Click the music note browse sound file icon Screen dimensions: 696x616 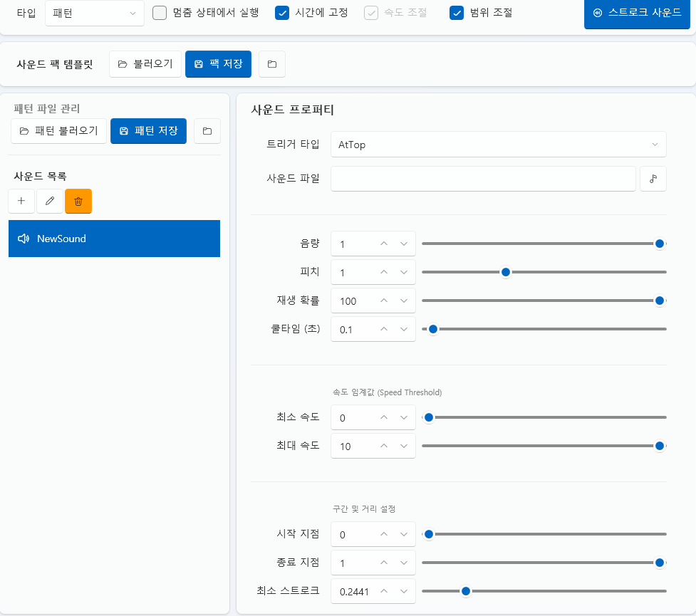tap(653, 179)
